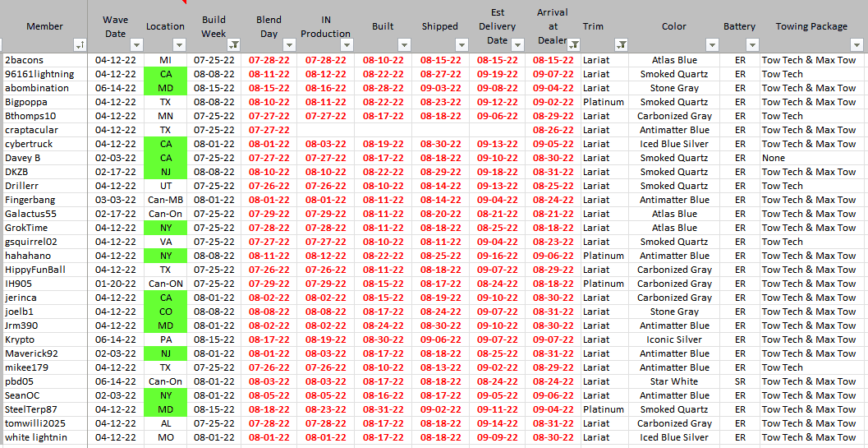Click the Trim column filter icon

pos(622,44)
